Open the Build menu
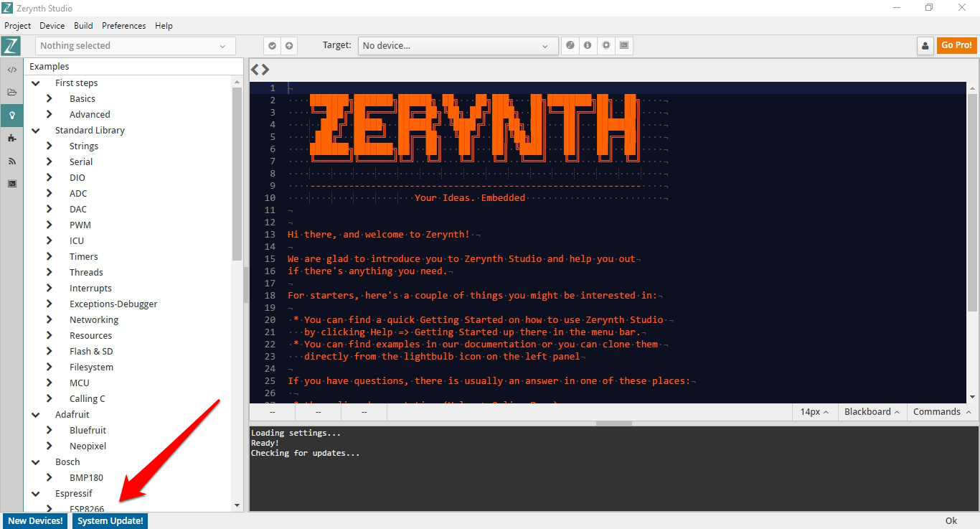Screen dimensions: 980x529 (x=83, y=26)
